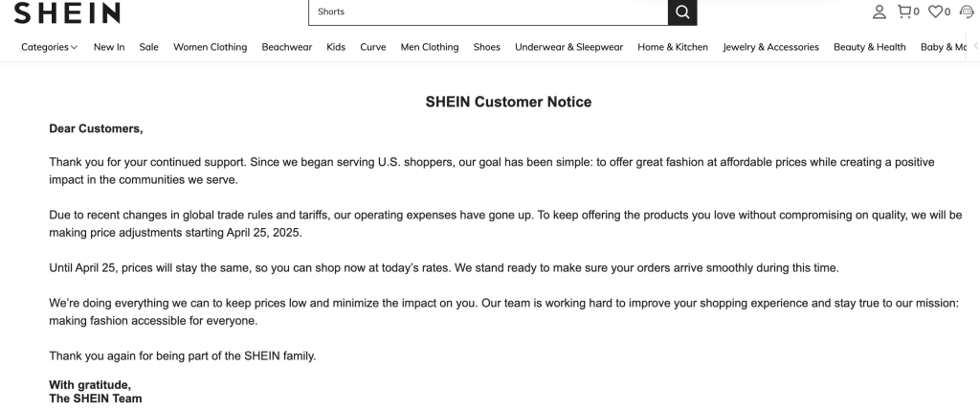
Task: Click the search magnifier button
Action: point(681,11)
